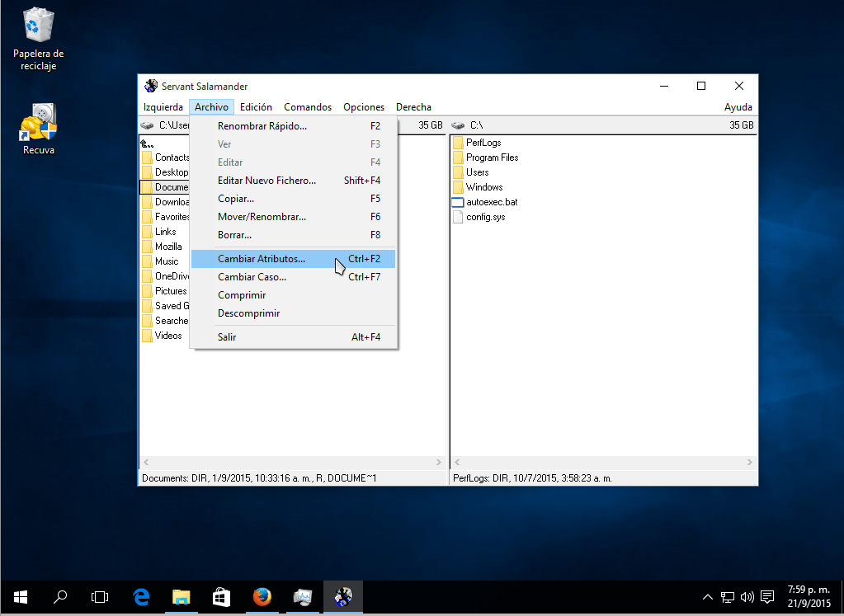The height and width of the screenshot is (616, 844).
Task: Open the Comandos menu
Action: click(x=308, y=107)
